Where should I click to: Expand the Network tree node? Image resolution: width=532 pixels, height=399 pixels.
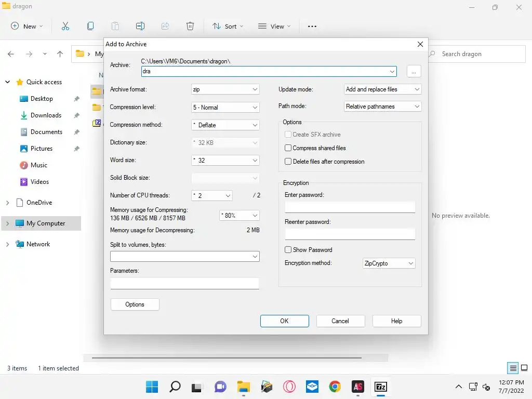tap(7, 244)
